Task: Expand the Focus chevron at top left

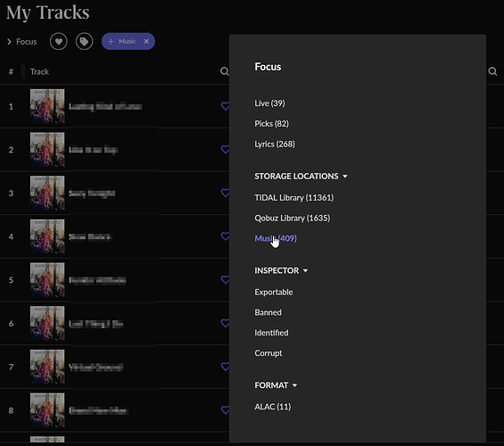Action: click(9, 42)
